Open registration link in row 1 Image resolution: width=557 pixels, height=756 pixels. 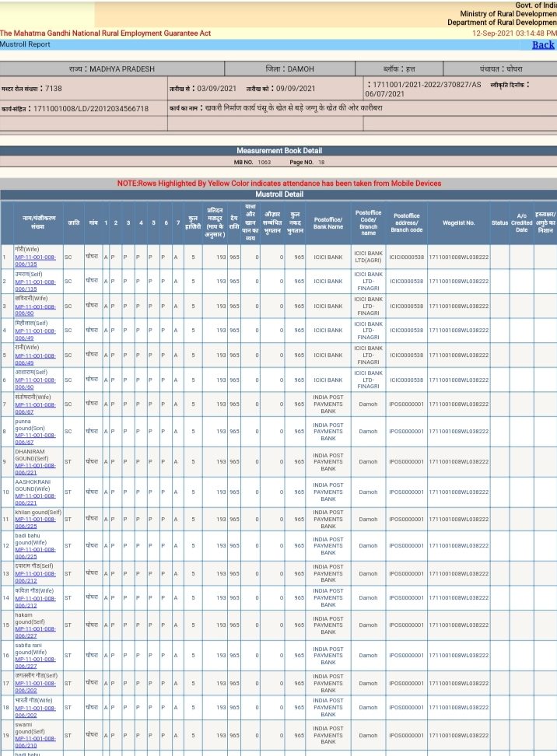coord(35,261)
